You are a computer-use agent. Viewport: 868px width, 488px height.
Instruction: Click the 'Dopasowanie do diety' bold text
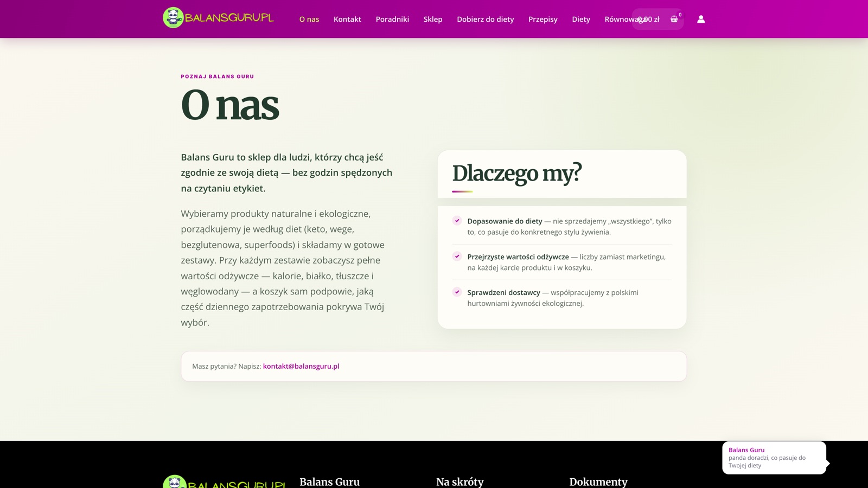pyautogui.click(x=505, y=221)
